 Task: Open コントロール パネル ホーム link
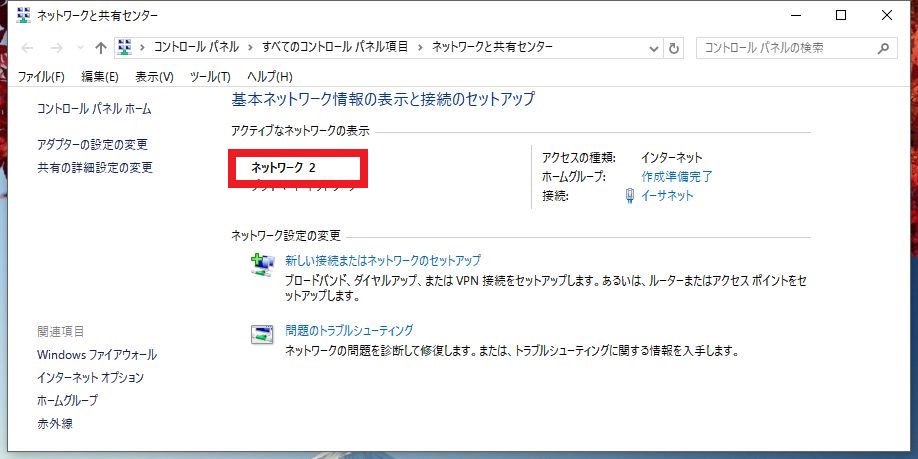(94, 109)
